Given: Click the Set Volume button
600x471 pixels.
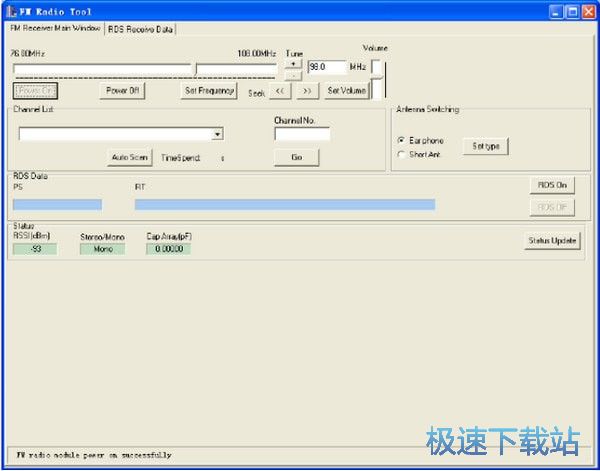Looking at the screenshot, I should pyautogui.click(x=346, y=91).
